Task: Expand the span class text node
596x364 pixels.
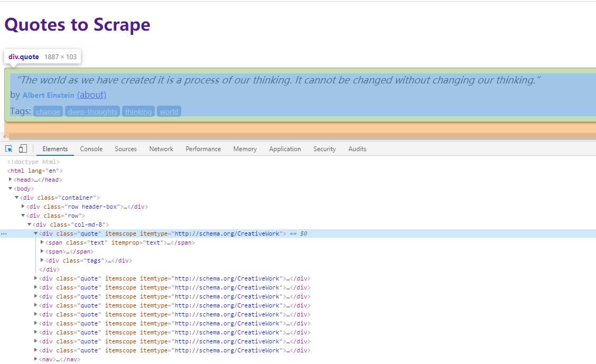Action: (42, 242)
